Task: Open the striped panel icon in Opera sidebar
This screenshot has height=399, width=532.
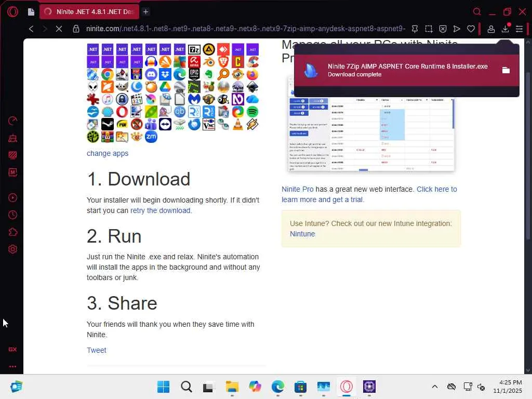Action: pos(12,155)
